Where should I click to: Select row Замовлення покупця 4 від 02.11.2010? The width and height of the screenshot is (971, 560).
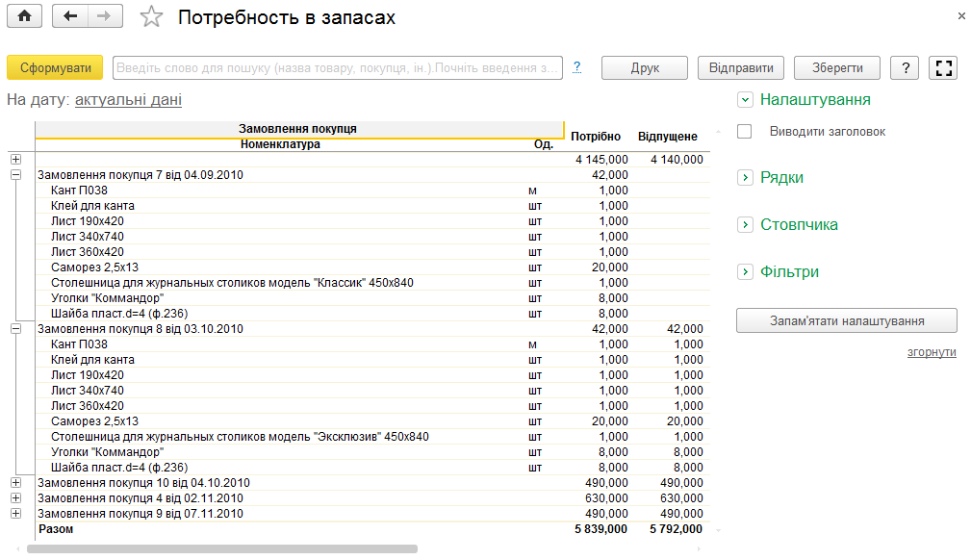(x=372, y=498)
